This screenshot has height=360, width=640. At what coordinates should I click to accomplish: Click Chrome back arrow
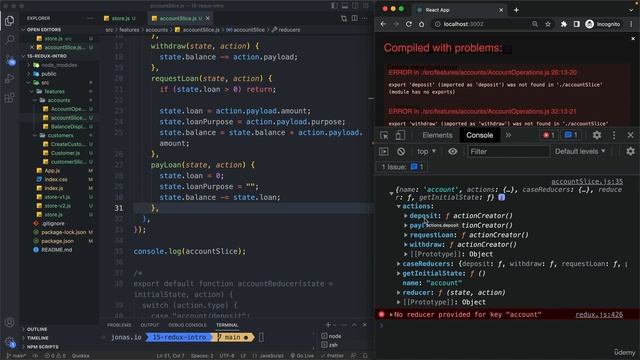(x=383, y=24)
